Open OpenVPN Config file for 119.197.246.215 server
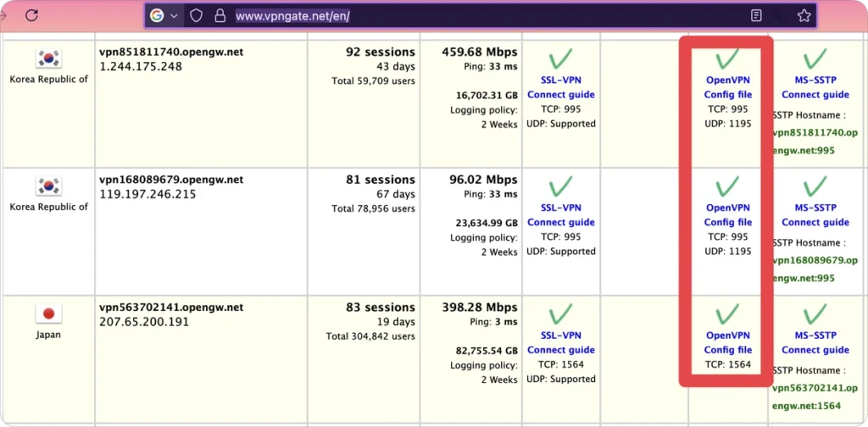Image resolution: width=868 pixels, height=427 pixels. click(x=728, y=215)
